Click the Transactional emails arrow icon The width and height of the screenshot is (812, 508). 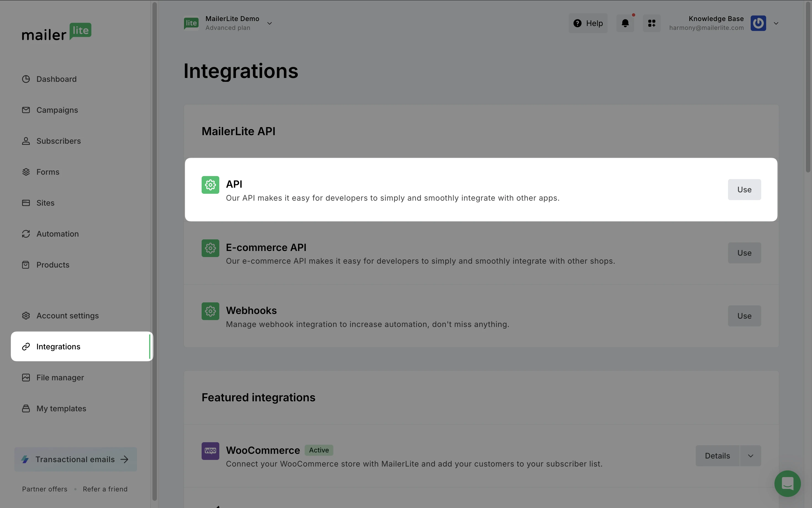pyautogui.click(x=125, y=459)
